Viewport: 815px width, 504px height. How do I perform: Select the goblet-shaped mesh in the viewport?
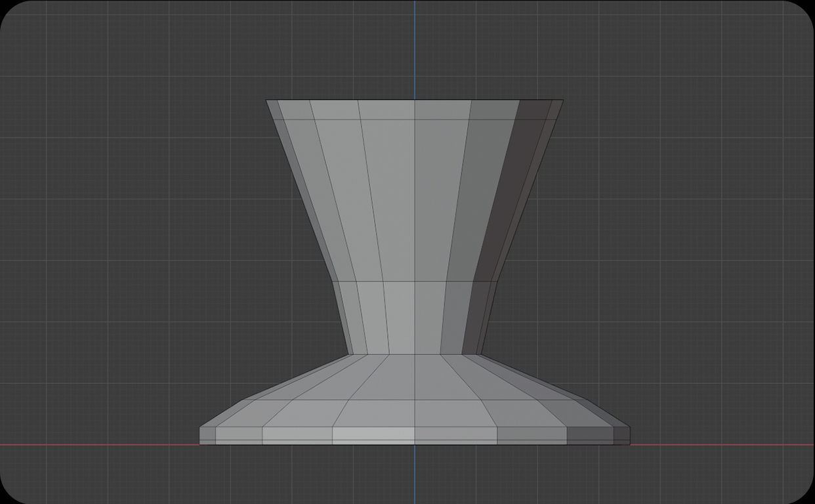click(415, 272)
